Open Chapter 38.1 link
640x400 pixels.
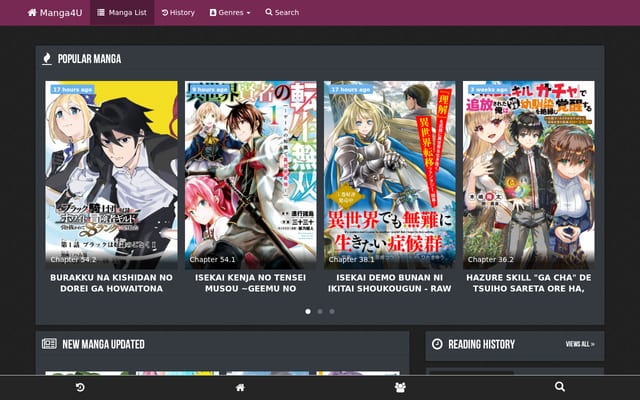click(x=351, y=260)
